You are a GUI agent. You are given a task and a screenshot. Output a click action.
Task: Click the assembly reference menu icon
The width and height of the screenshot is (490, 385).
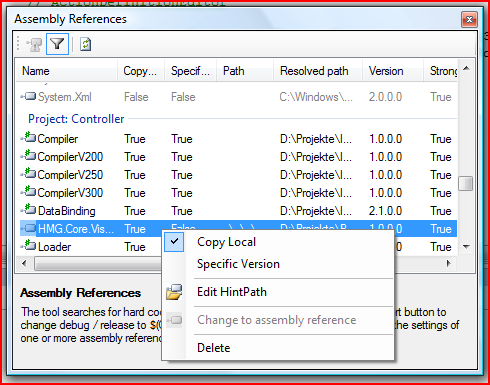174,320
